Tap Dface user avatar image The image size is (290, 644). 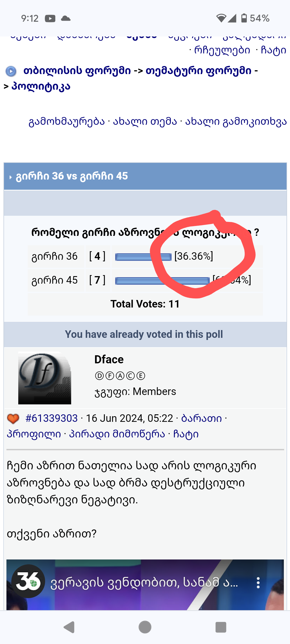coord(45,378)
